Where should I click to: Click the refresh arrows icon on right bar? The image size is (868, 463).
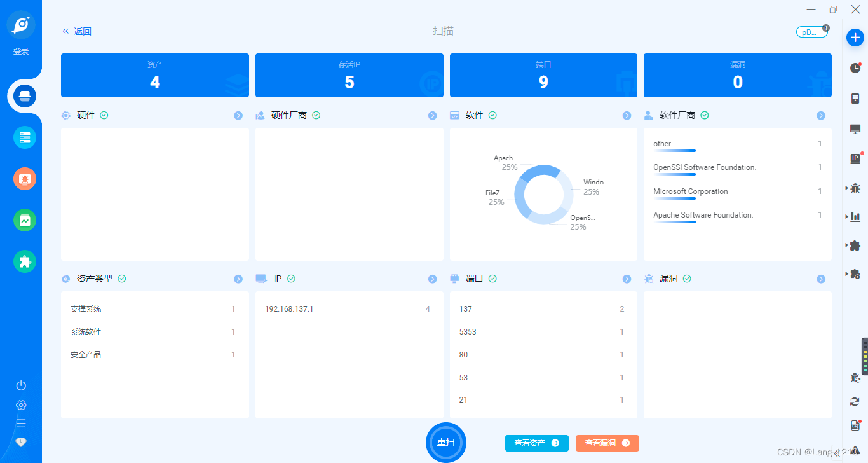click(855, 401)
